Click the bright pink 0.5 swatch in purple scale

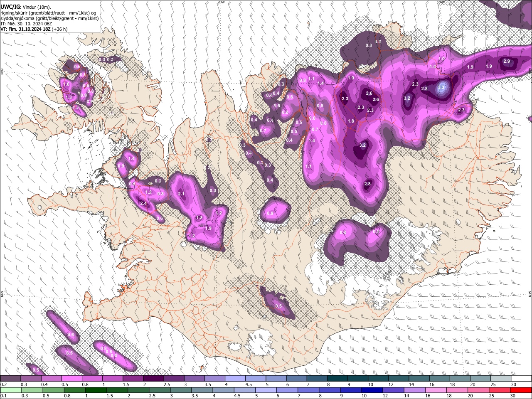pos(71,379)
